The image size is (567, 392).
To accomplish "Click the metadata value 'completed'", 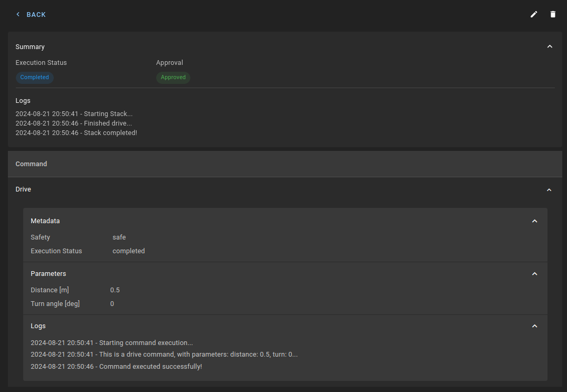I will [128, 251].
